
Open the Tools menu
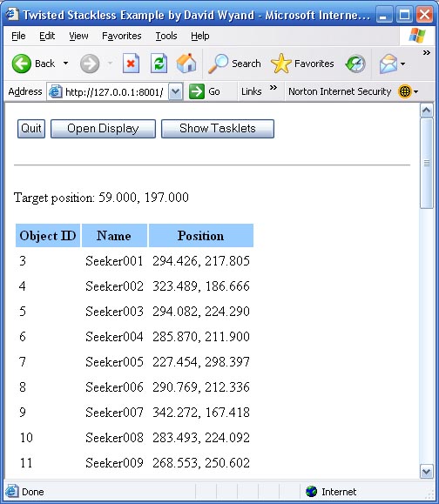[166, 36]
